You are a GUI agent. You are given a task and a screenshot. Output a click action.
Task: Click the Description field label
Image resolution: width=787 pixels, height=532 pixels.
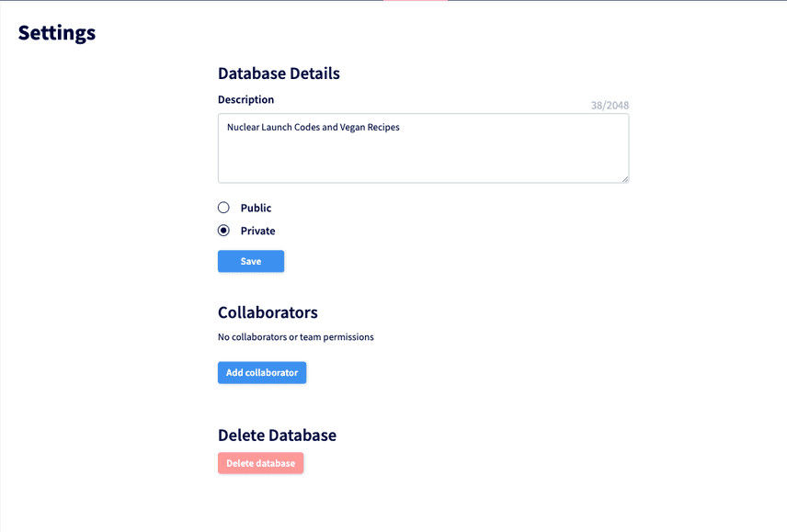(246, 99)
